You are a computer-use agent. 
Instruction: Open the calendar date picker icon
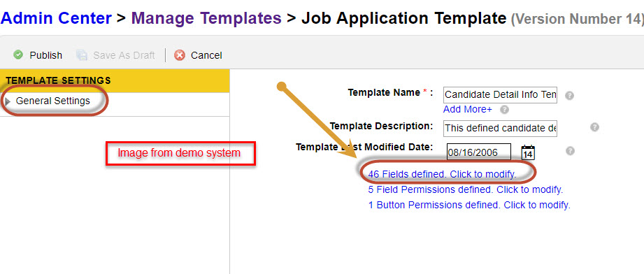point(528,152)
